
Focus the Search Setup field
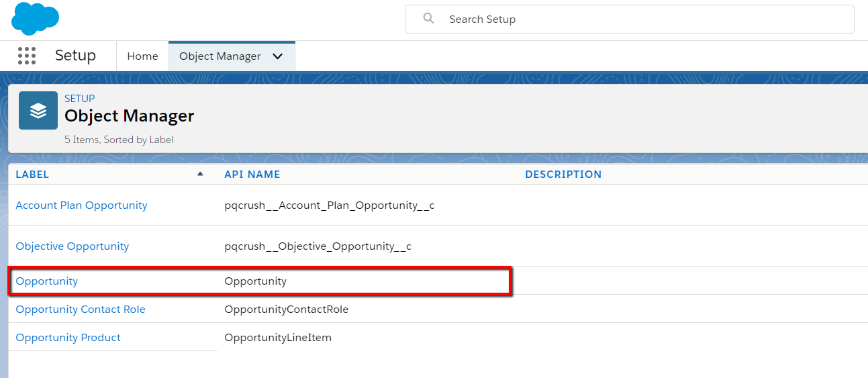[x=630, y=19]
